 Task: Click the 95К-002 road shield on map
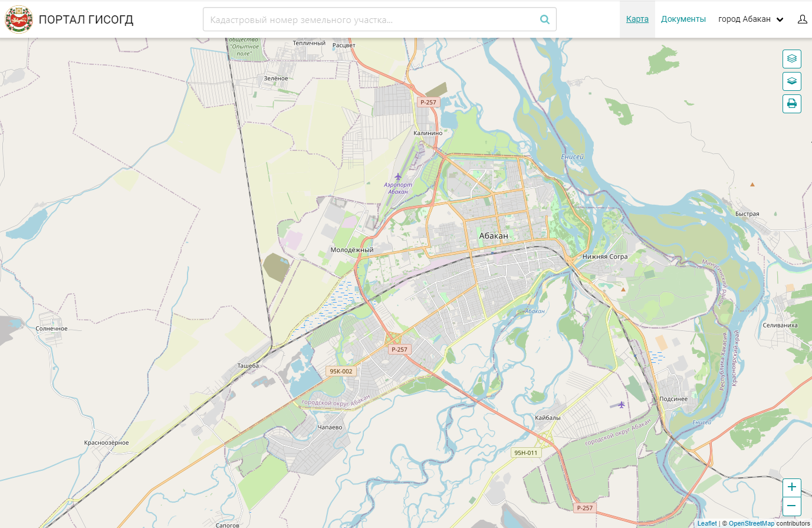[341, 371]
